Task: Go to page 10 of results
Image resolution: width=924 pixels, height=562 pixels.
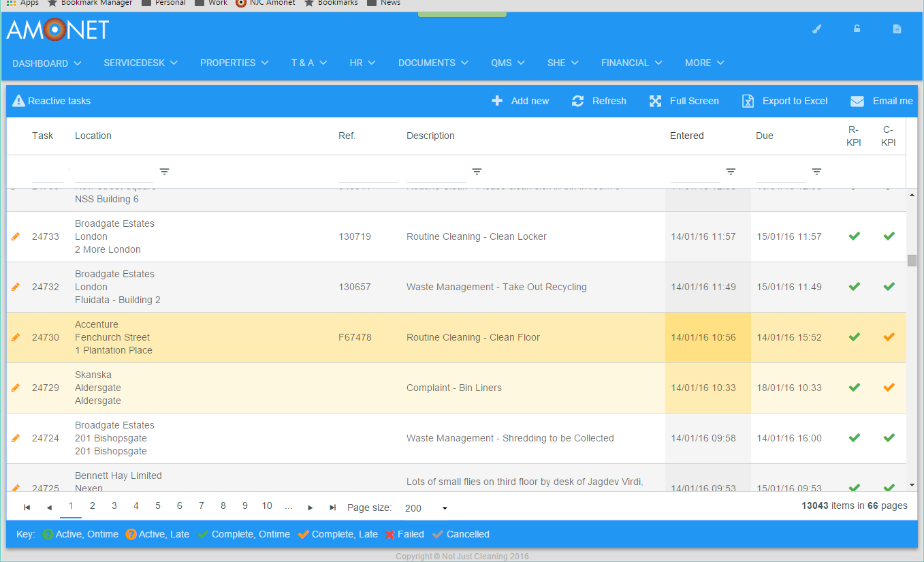Action: [x=267, y=505]
